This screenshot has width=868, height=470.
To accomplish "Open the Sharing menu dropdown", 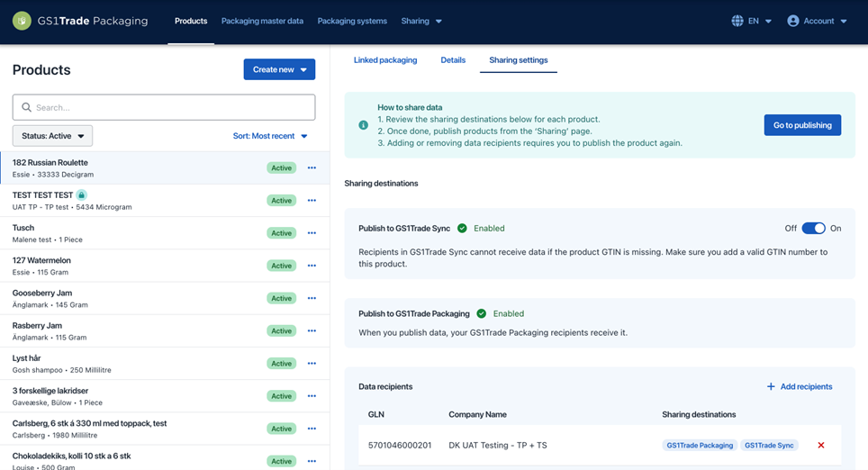I will (421, 21).
